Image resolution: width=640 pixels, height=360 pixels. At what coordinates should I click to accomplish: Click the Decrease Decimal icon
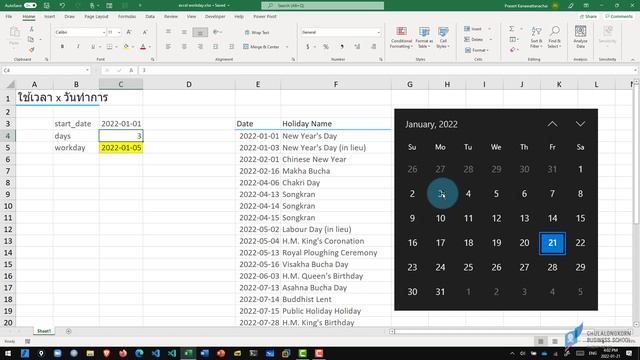click(x=373, y=47)
